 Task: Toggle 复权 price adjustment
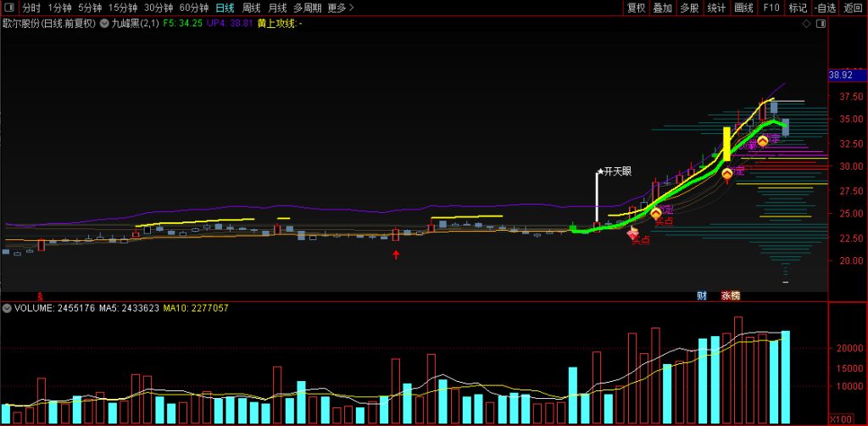[x=636, y=8]
